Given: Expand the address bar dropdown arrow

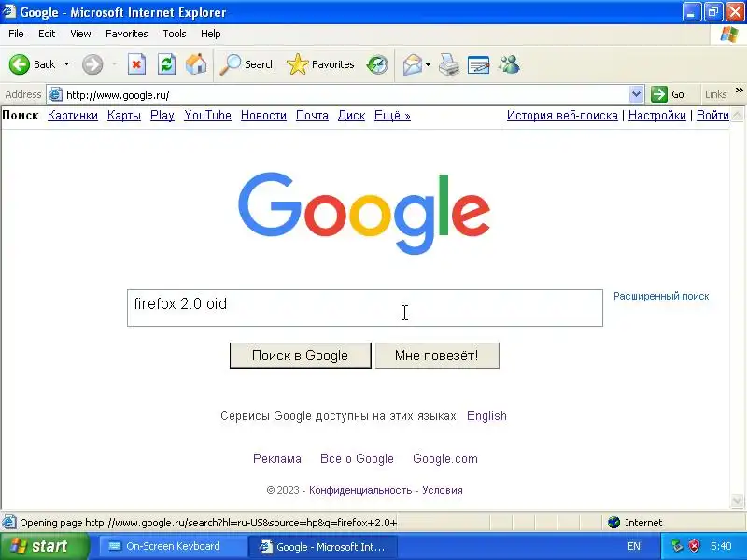Looking at the screenshot, I should pos(636,95).
